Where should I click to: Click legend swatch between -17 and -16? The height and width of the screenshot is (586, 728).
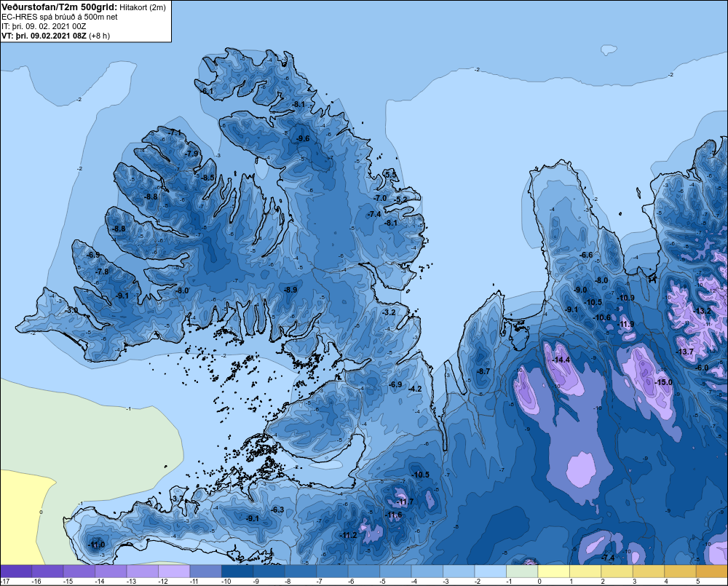click(x=16, y=571)
